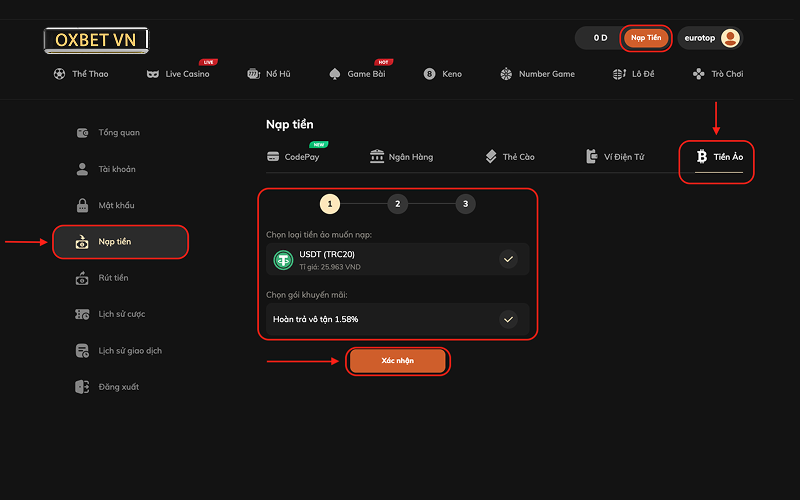Switch to the Ngân Hàng tab

pos(400,157)
